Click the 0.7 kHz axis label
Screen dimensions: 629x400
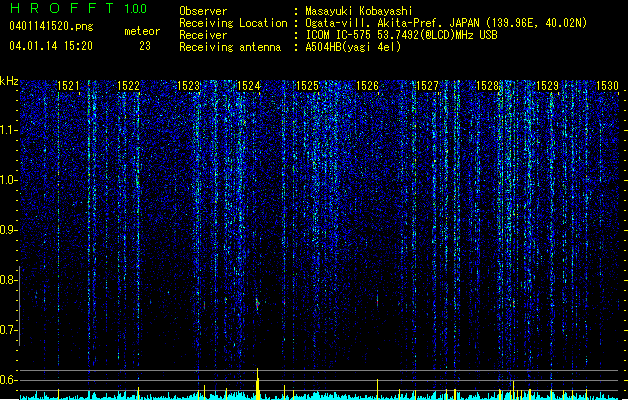(x=8, y=330)
